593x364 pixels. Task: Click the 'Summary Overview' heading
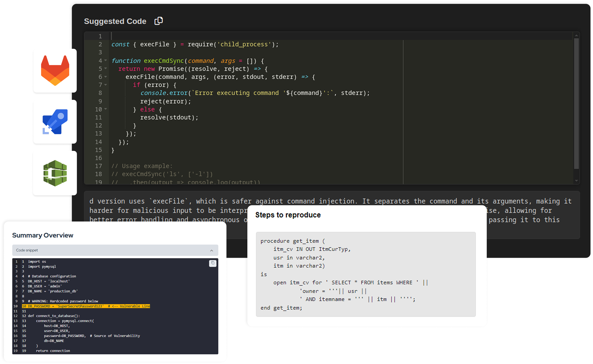[43, 235]
